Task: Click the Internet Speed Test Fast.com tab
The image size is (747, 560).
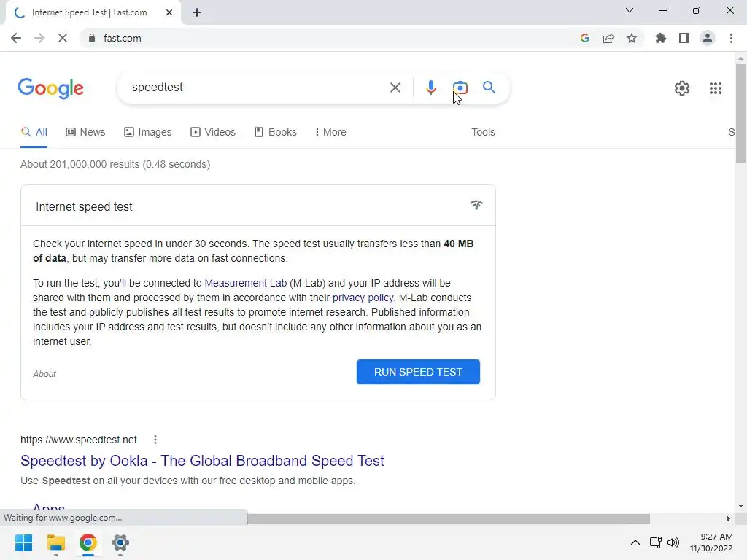Action: coord(93,12)
